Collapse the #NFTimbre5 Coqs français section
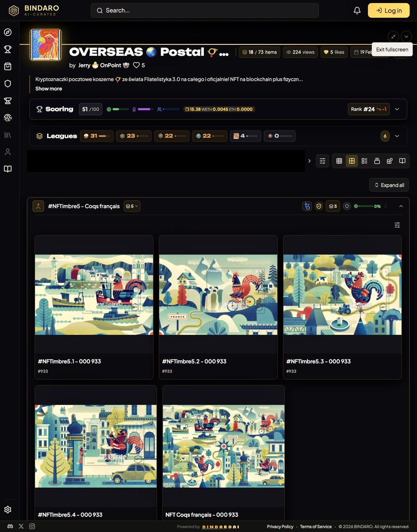The height and width of the screenshot is (532, 417). 401,206
